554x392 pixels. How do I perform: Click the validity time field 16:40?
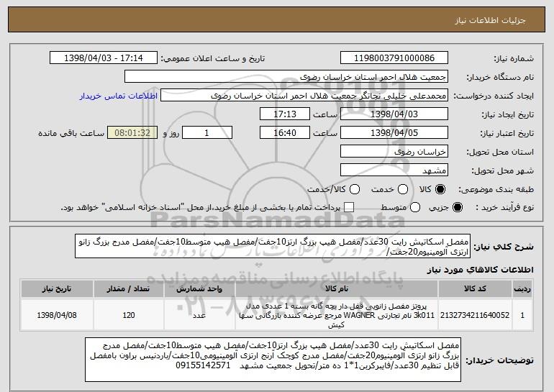[285, 133]
